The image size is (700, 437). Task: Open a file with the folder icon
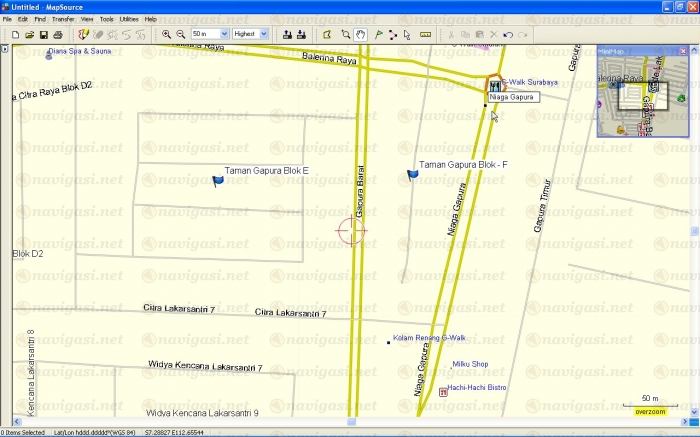[x=30, y=34]
